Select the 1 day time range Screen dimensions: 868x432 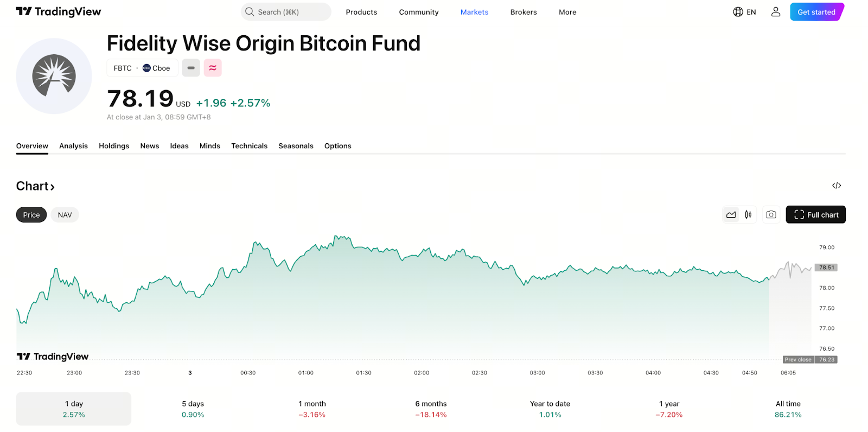74,409
